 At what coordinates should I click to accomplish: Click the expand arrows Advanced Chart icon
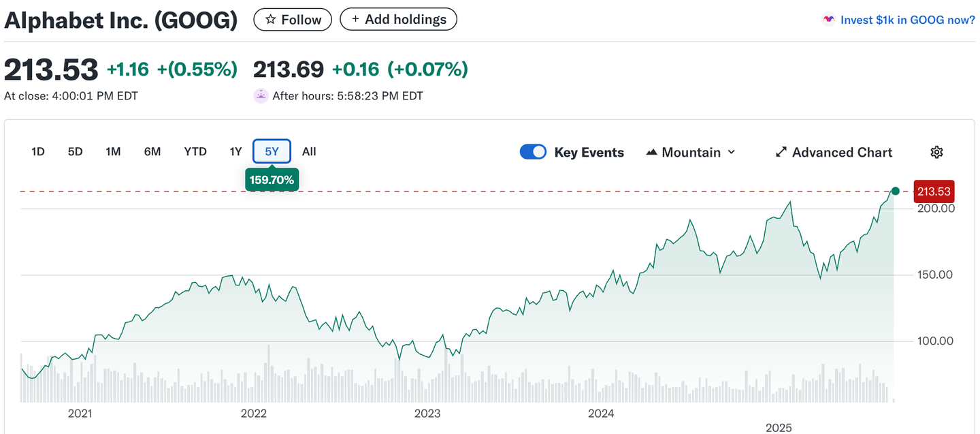[781, 152]
